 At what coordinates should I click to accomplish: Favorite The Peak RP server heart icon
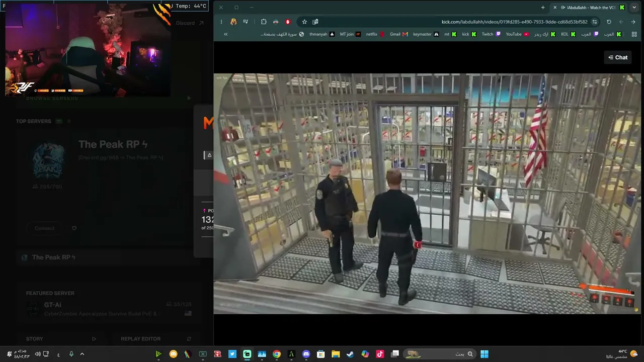click(x=74, y=228)
